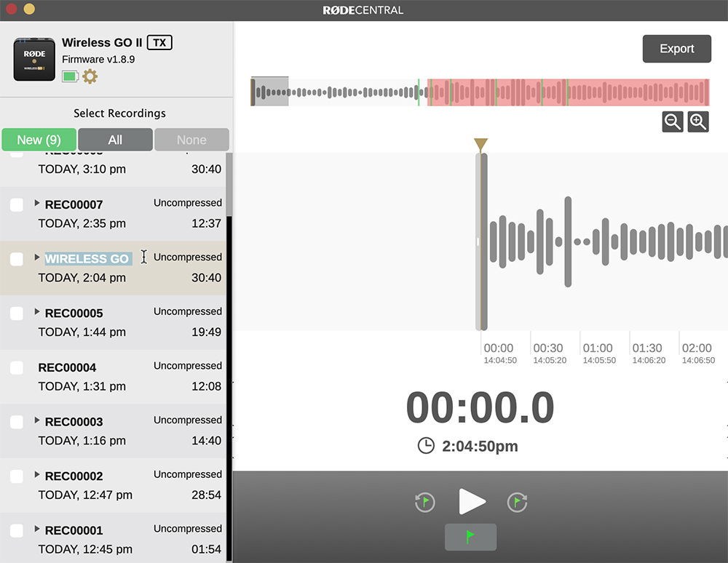
Task: Click the 19:49 duration of REC00005
Action: [206, 332]
